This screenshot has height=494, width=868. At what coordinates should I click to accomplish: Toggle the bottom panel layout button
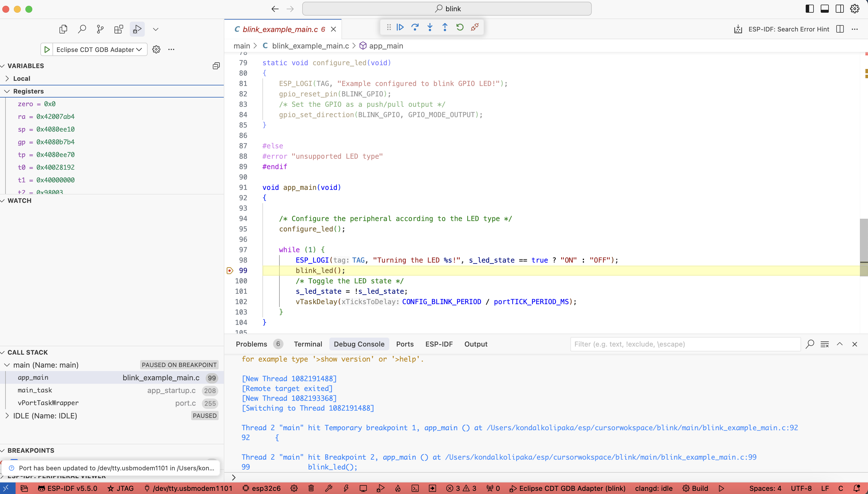coord(825,9)
